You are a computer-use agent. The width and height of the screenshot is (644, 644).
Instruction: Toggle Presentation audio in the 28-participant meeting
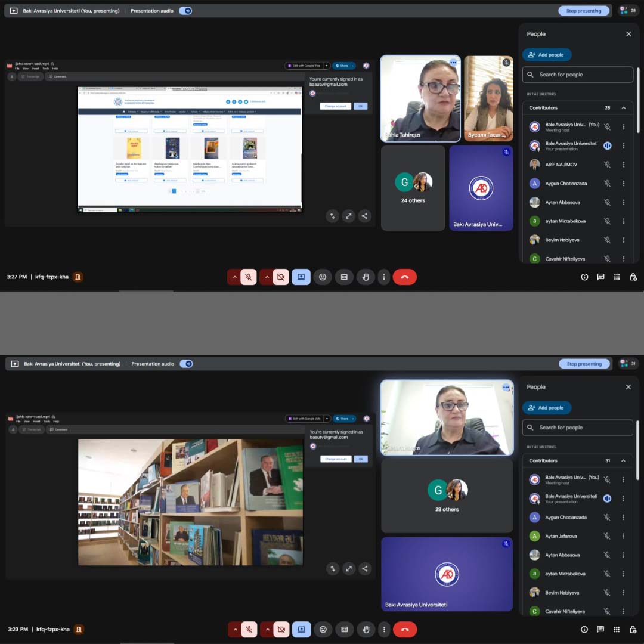pos(185,11)
